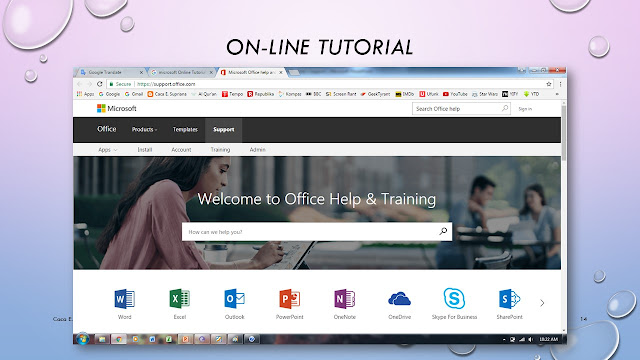Open the Templates menu item
640x360 pixels.
185,129
